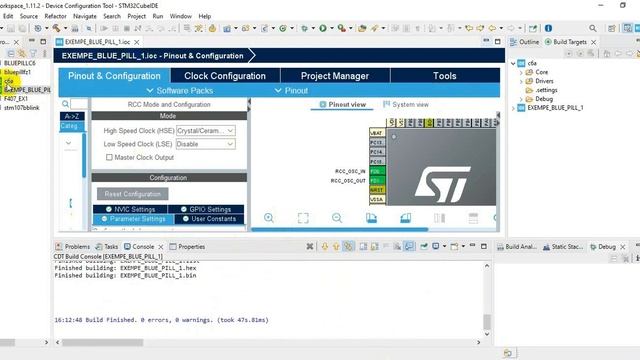This screenshot has height=360, width=640.
Task: Click the peripheral search input field
Action: coord(79,104)
